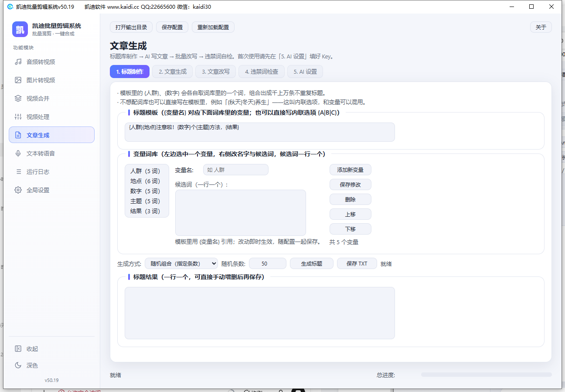The image size is (565, 392).
Task: Click the 总进度 progress bar
Action: [x=486, y=375]
